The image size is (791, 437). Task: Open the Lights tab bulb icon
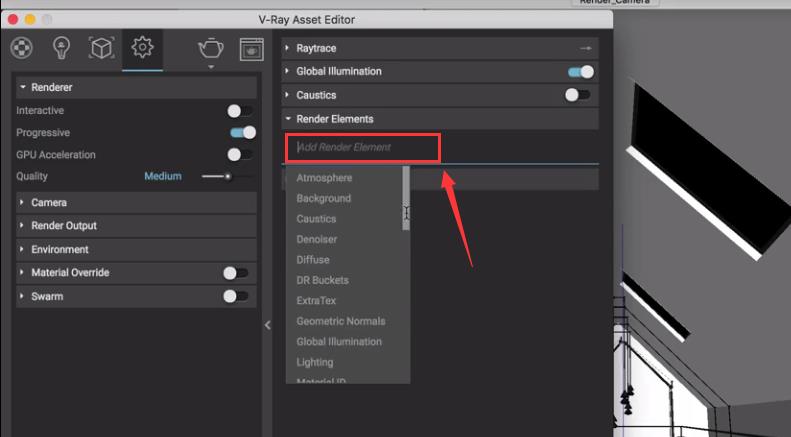tap(61, 48)
